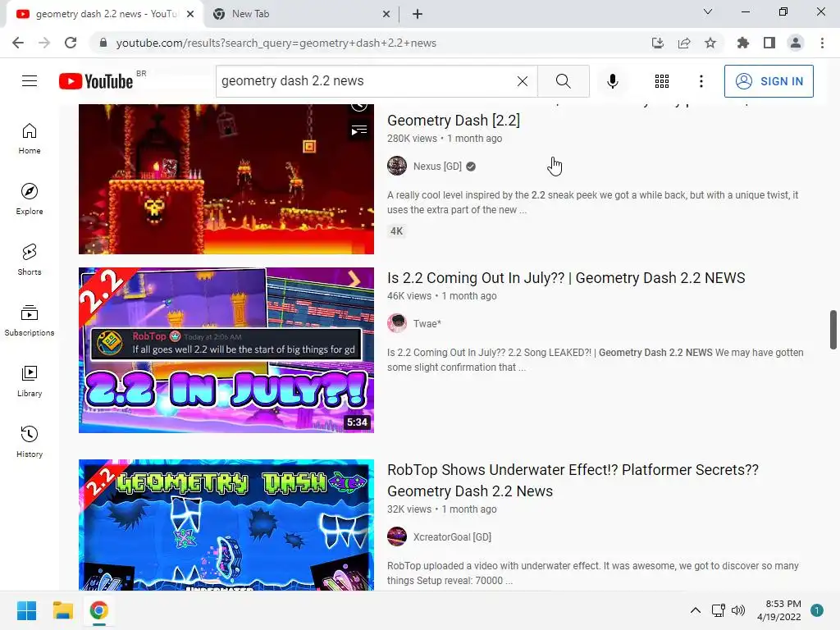Open Explore in the sidebar
The width and height of the screenshot is (840, 630).
(30, 199)
